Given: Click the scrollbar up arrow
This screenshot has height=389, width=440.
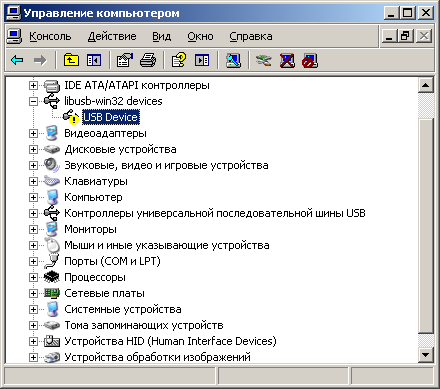Looking at the screenshot, I should 426,85.
